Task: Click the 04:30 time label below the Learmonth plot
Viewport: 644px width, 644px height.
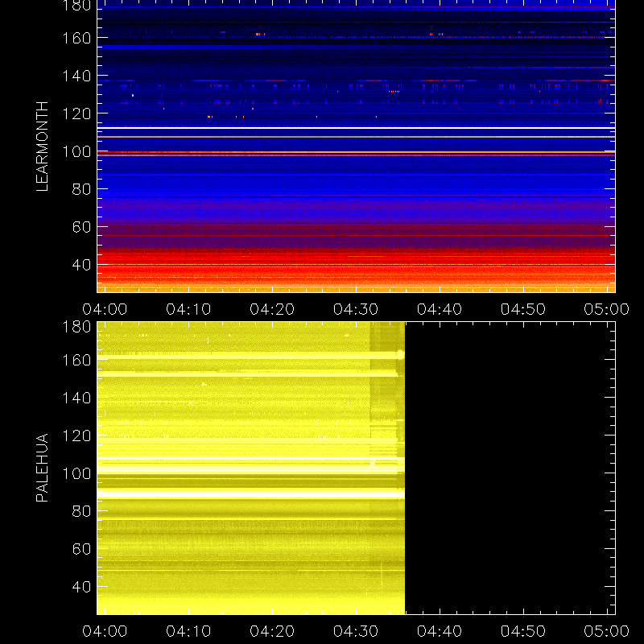Action: 356,309
